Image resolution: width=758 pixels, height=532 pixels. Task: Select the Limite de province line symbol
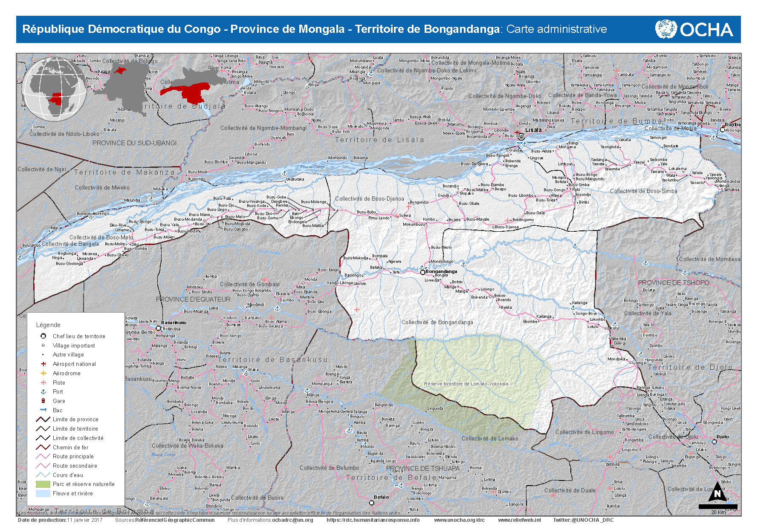pyautogui.click(x=43, y=419)
